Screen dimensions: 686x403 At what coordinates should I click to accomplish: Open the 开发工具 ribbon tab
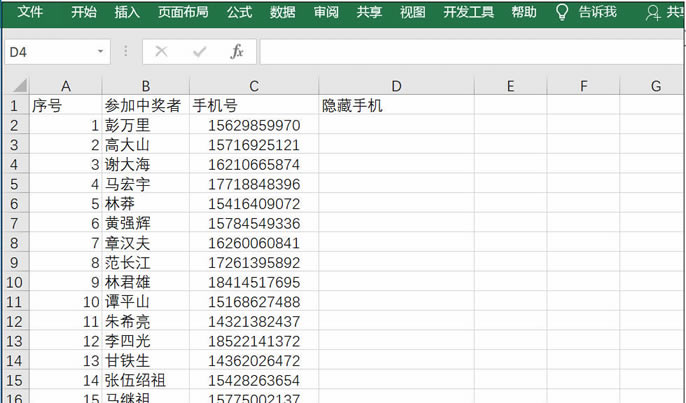[x=469, y=12]
